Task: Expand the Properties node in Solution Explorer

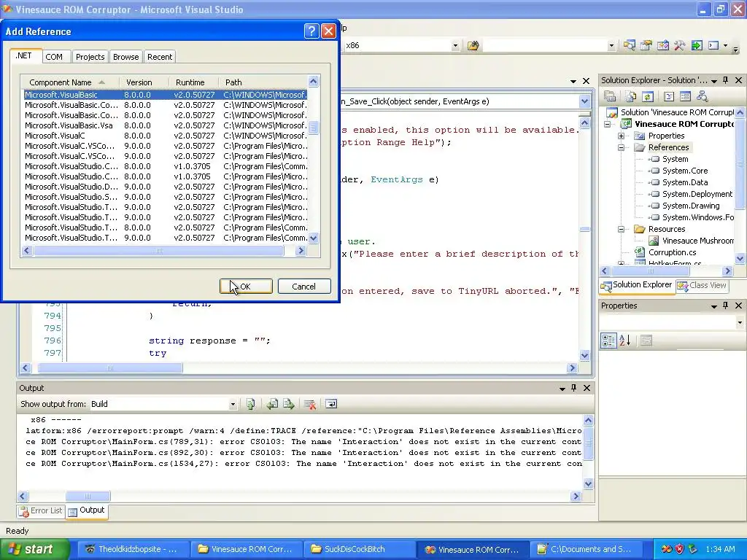Action: pyautogui.click(x=622, y=136)
